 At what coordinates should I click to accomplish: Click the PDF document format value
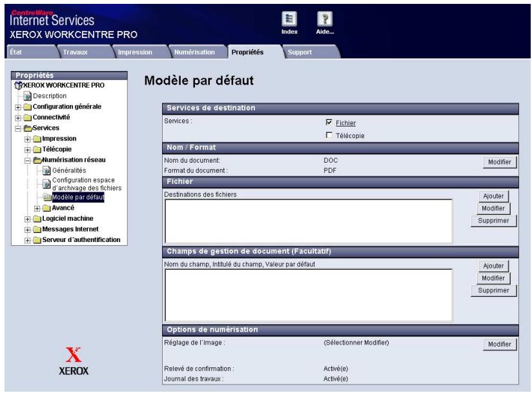point(330,170)
